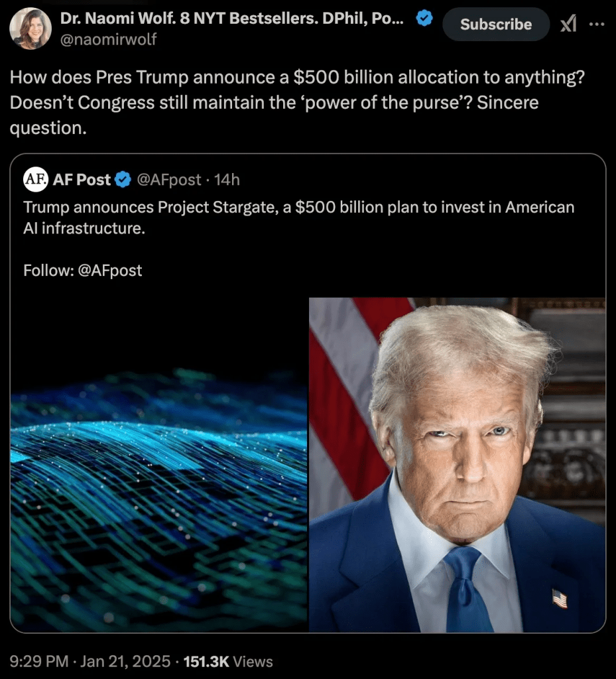This screenshot has width=616, height=679.
Task: Click the 151.3K Views count
Action: tap(228, 661)
